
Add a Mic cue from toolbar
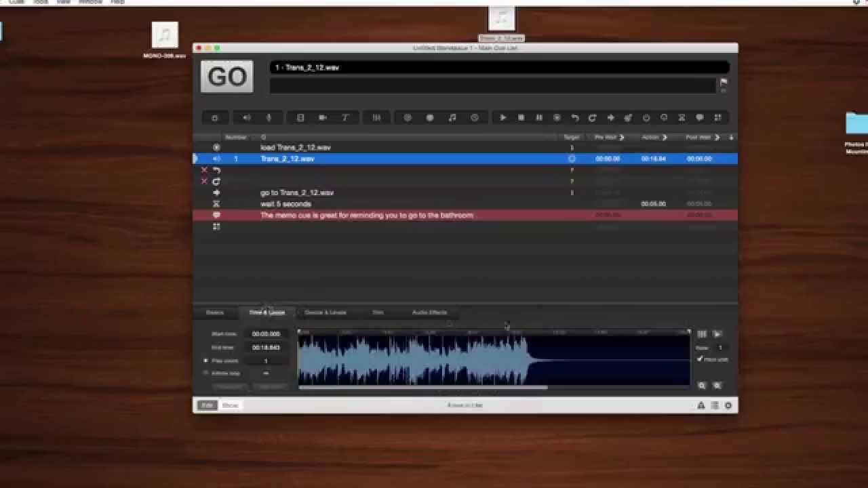pyautogui.click(x=269, y=118)
